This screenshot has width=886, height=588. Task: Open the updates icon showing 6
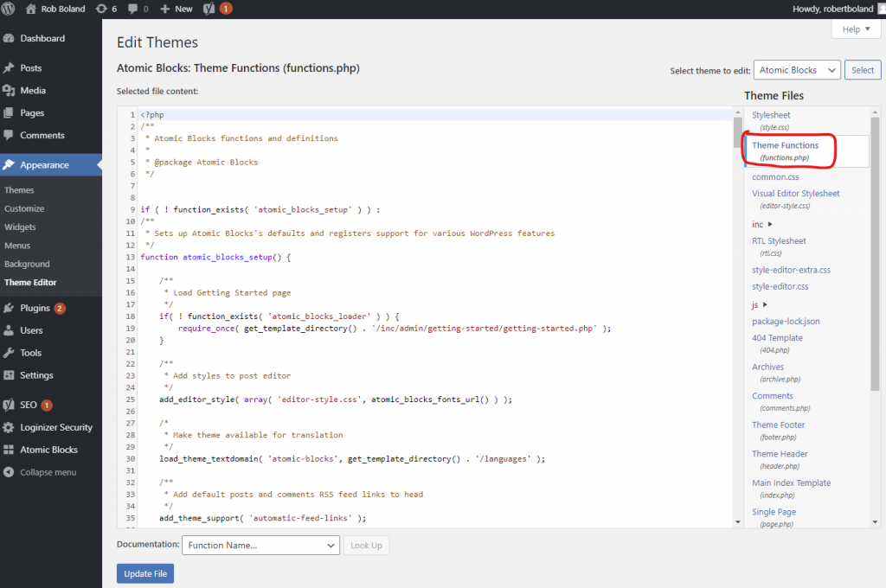[106, 9]
